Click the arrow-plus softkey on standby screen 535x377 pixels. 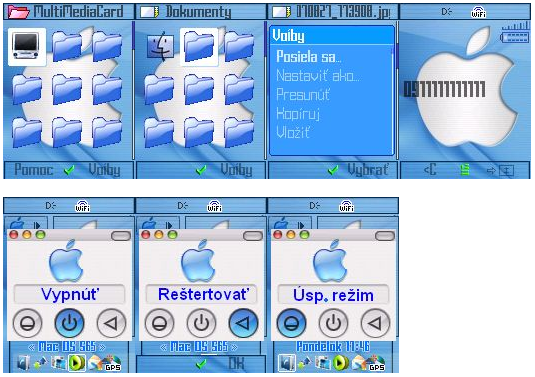coord(500,170)
